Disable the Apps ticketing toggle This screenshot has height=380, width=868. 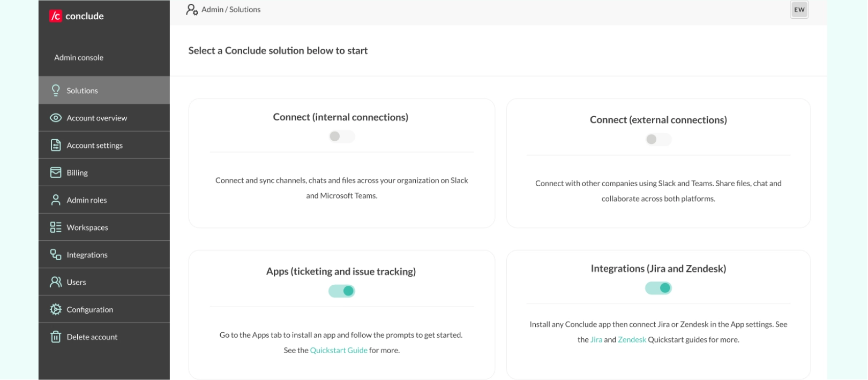point(342,291)
